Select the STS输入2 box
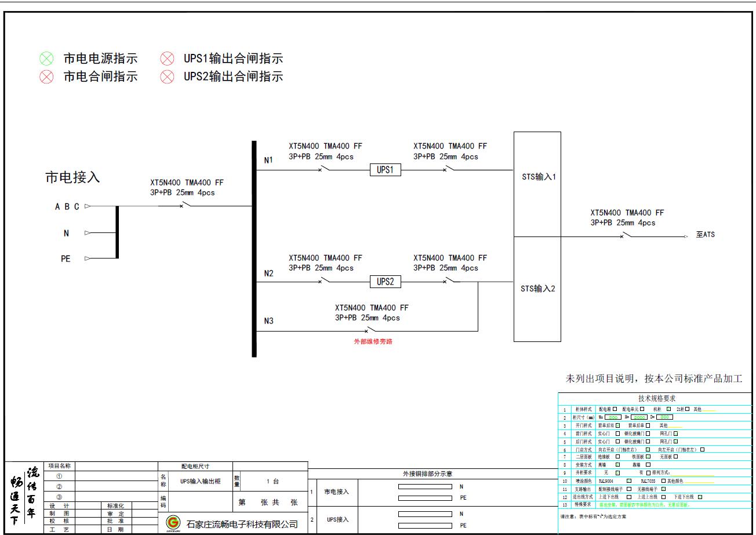 (x=537, y=289)
